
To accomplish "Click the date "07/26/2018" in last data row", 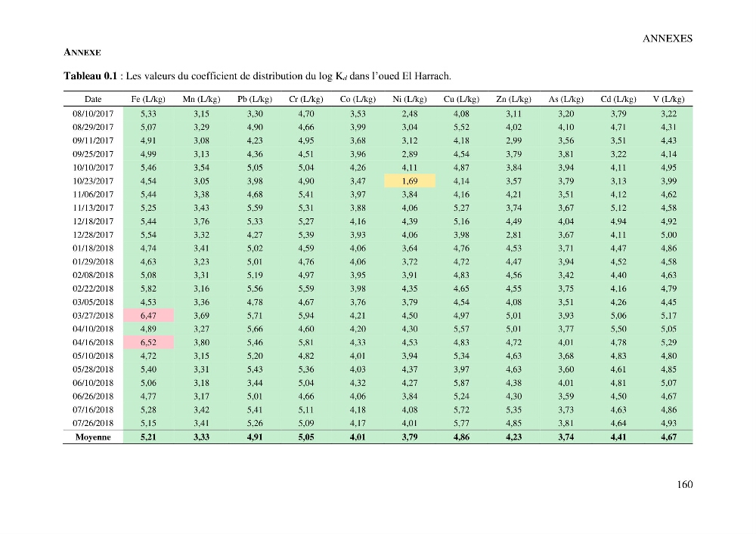I will pos(93,423).
